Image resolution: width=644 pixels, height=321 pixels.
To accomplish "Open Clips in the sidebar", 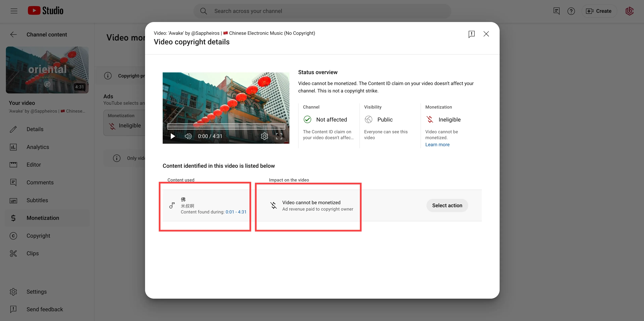I will click(x=47, y=253).
